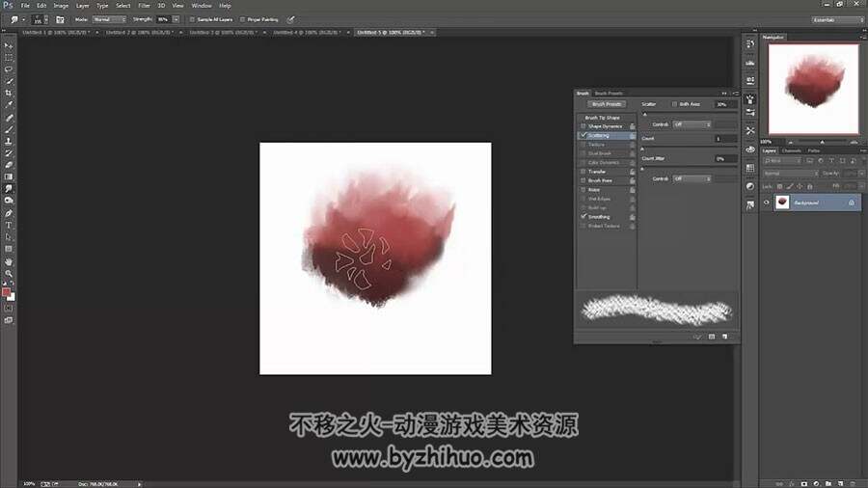The image size is (868, 488).
Task: Click the Brush Presets button
Action: 607,104
